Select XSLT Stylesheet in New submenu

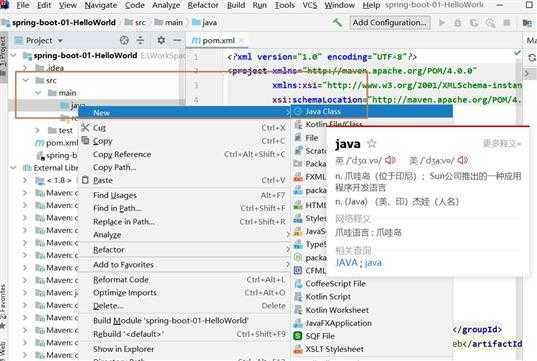pyautogui.click(x=372, y=349)
